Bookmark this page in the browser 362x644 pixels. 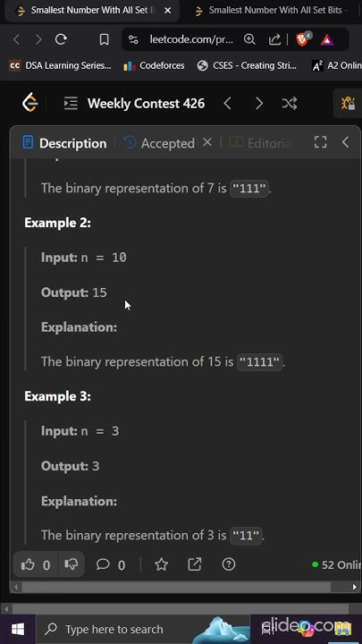pos(105,39)
